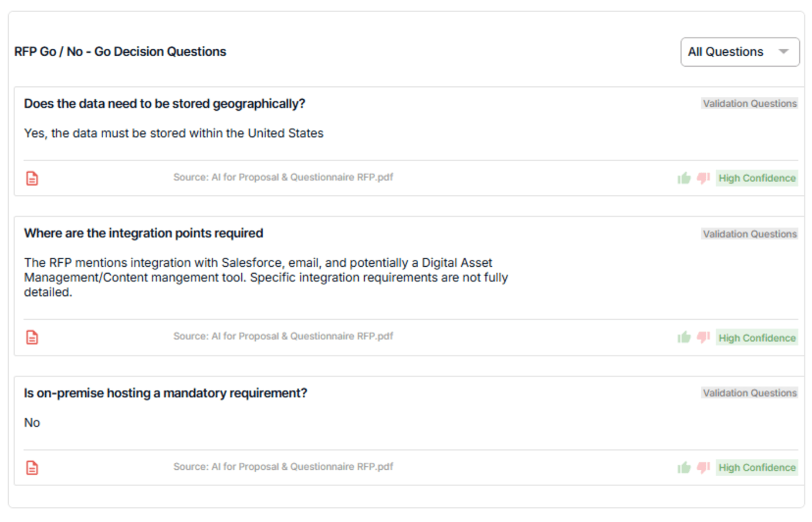The image size is (812, 522).
Task: Select the High Confidence badge on the first answer
Action: point(757,178)
